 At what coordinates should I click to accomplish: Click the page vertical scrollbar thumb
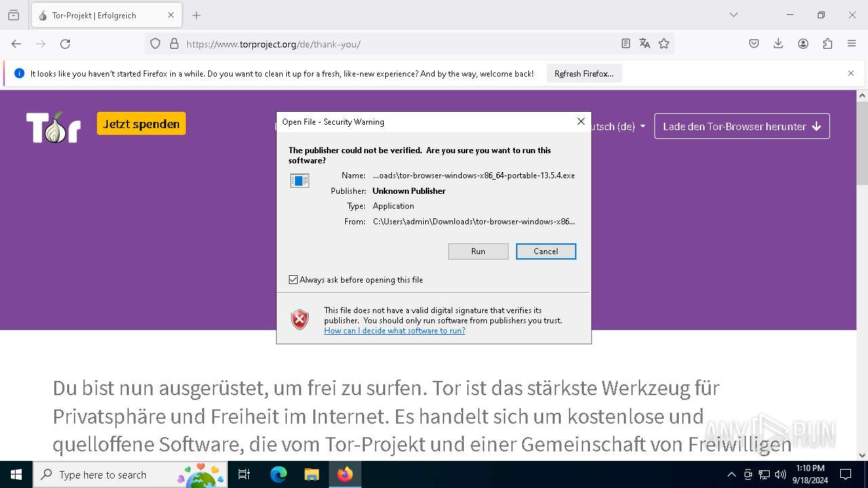[862, 143]
